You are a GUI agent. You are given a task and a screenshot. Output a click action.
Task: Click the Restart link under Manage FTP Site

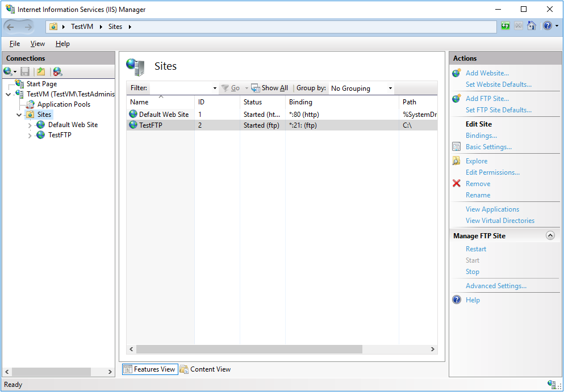[476, 249]
